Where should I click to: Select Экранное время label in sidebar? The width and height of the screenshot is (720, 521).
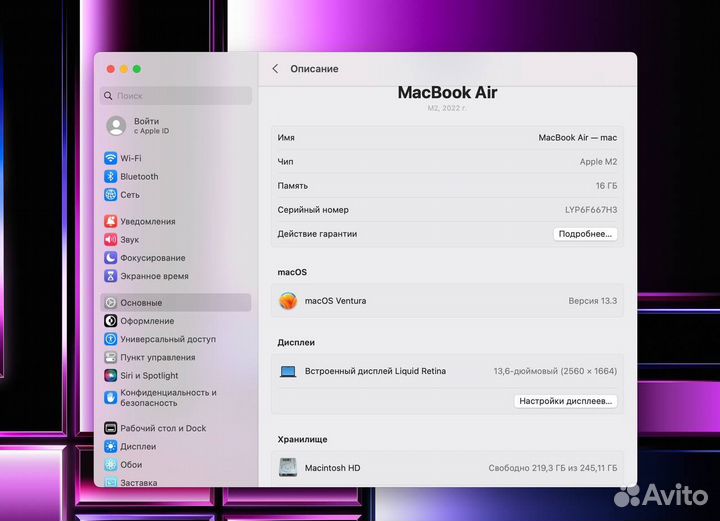point(154,276)
